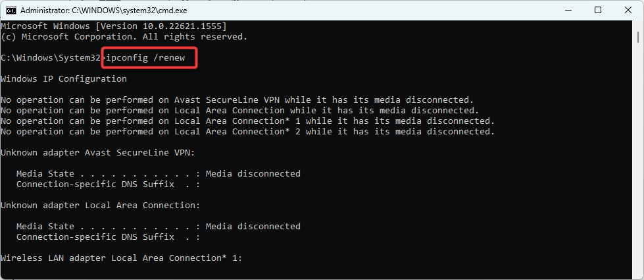
Task: Click the No operation Local Area Connection* 2 line
Action: 247,132
